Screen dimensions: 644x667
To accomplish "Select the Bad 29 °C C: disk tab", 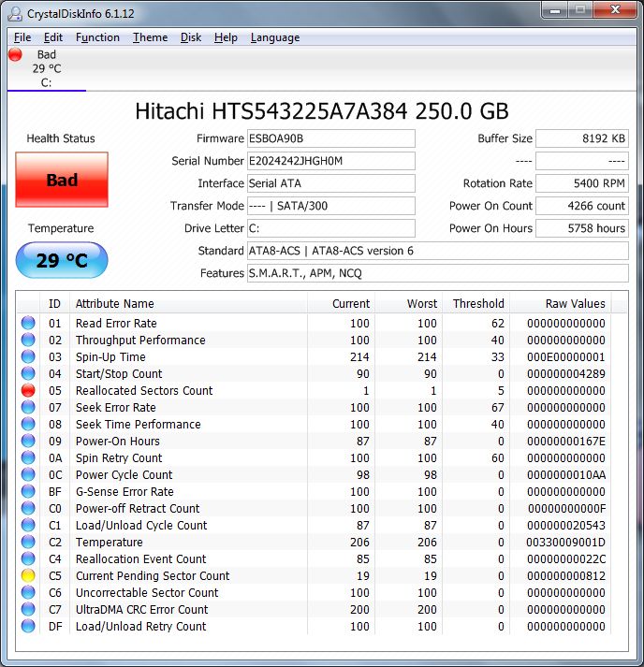I will [47, 68].
